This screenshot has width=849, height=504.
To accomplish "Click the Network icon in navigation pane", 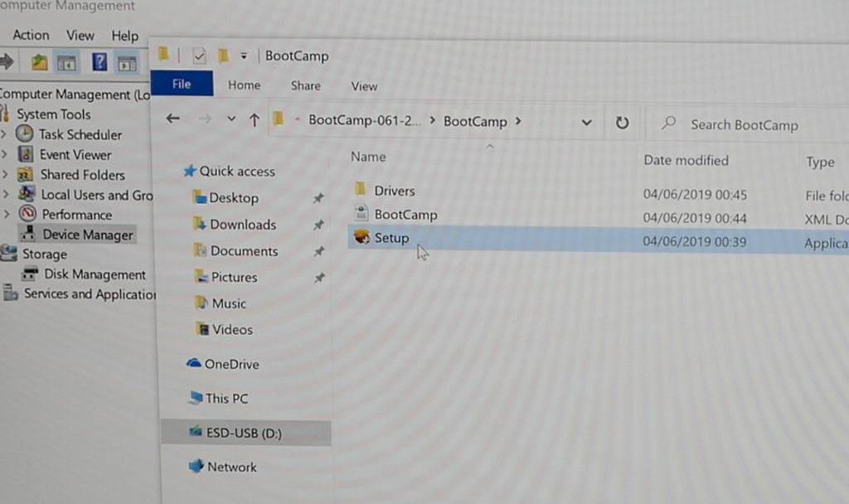I will pos(196,466).
